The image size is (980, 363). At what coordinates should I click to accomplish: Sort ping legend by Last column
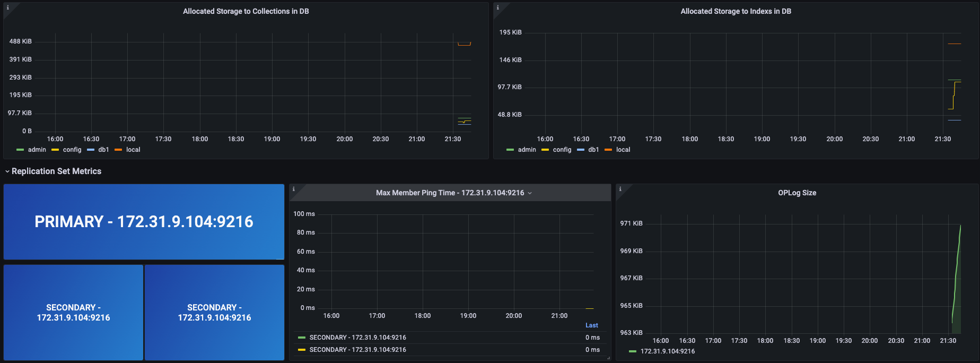[591, 325]
